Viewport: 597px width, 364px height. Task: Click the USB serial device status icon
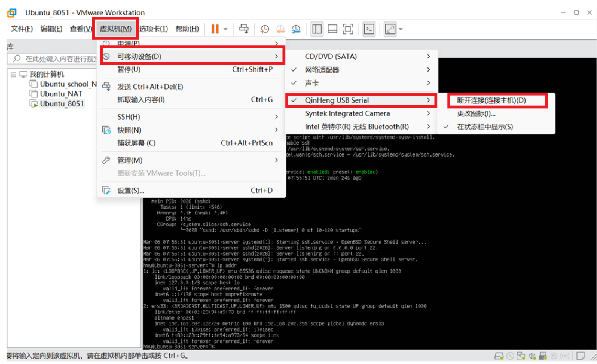543,356
